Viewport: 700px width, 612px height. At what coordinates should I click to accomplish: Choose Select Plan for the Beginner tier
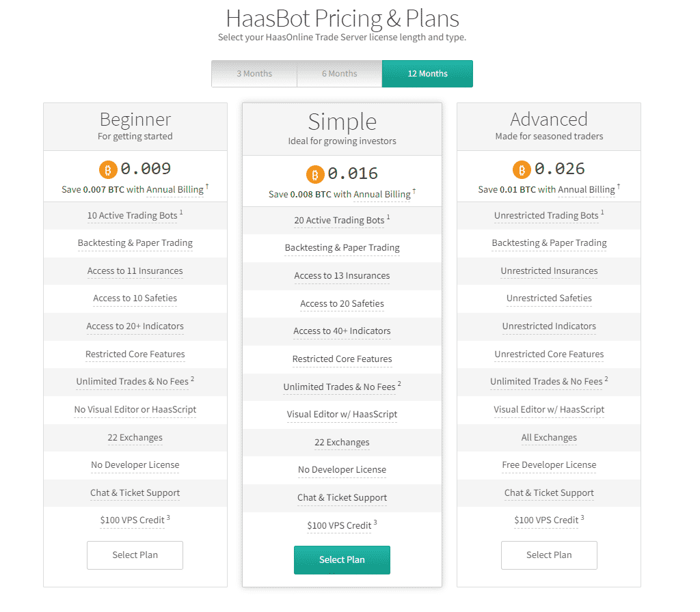135,555
